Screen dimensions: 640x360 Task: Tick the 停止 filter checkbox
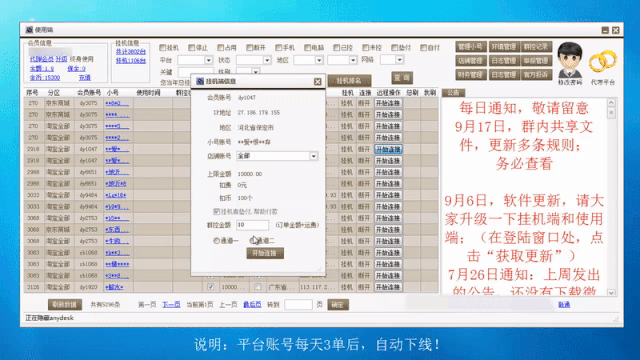click(x=191, y=48)
